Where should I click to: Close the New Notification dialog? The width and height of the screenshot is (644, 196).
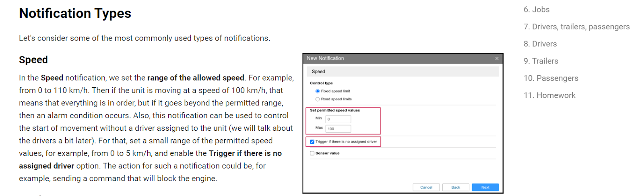coord(497,58)
